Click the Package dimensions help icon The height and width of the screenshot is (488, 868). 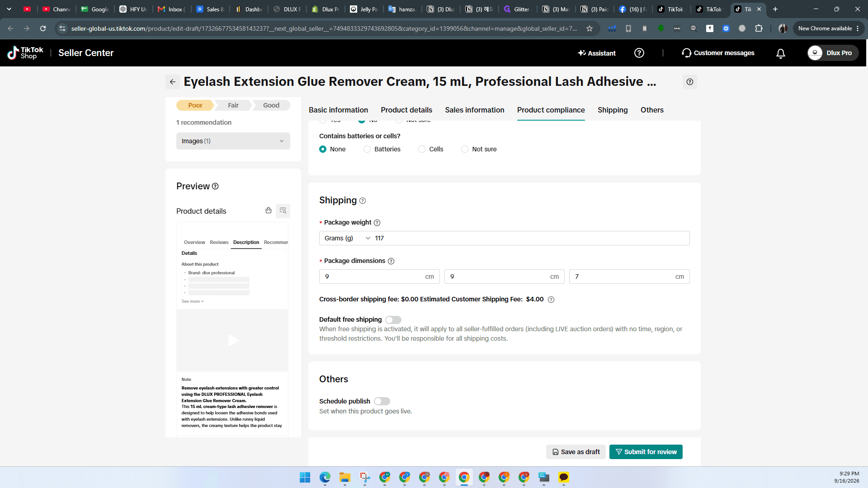(x=391, y=261)
